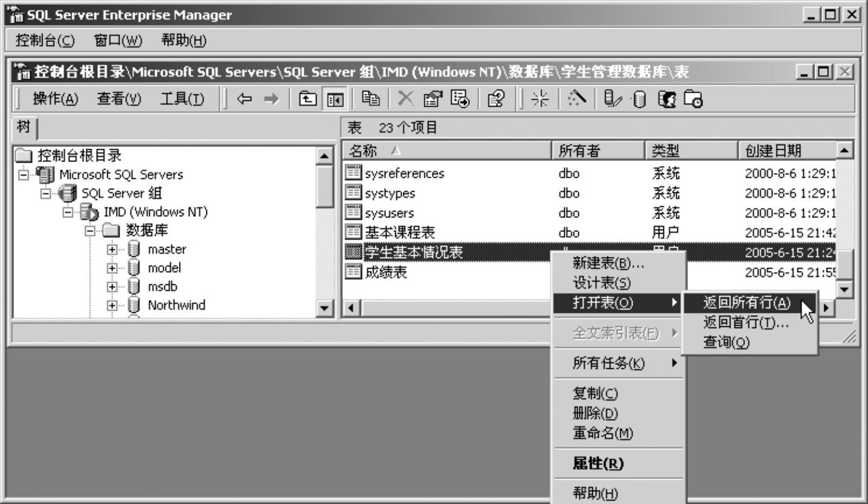This screenshot has height=504, width=868.
Task: Switch to the 树 tab
Action: [23, 127]
